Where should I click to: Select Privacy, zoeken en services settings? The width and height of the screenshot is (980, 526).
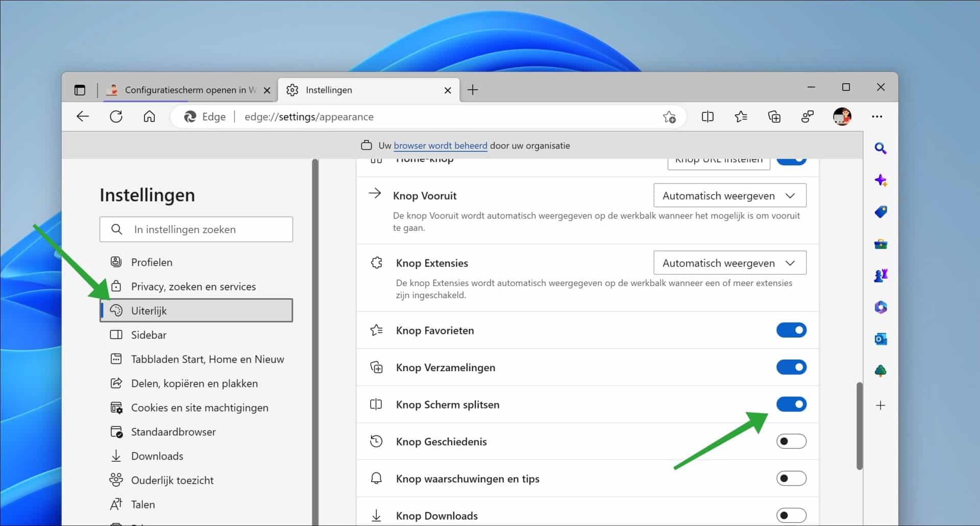click(x=193, y=286)
